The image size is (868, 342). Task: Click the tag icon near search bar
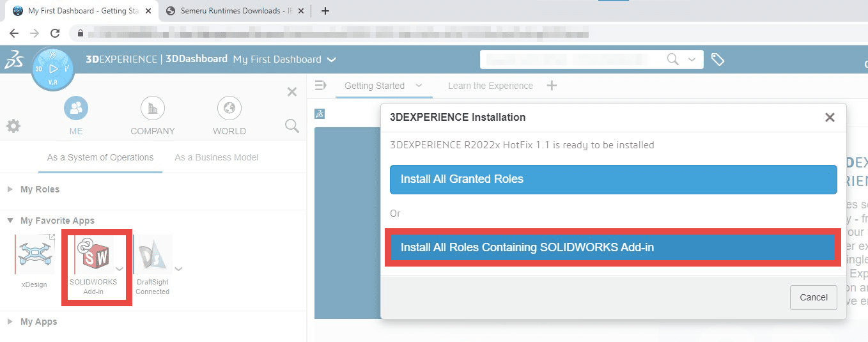point(718,59)
